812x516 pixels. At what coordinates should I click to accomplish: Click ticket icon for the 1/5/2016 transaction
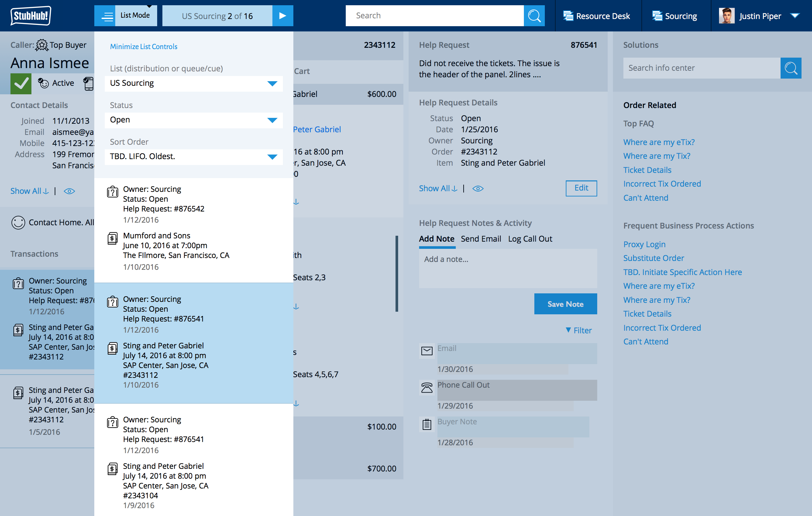pos(18,393)
